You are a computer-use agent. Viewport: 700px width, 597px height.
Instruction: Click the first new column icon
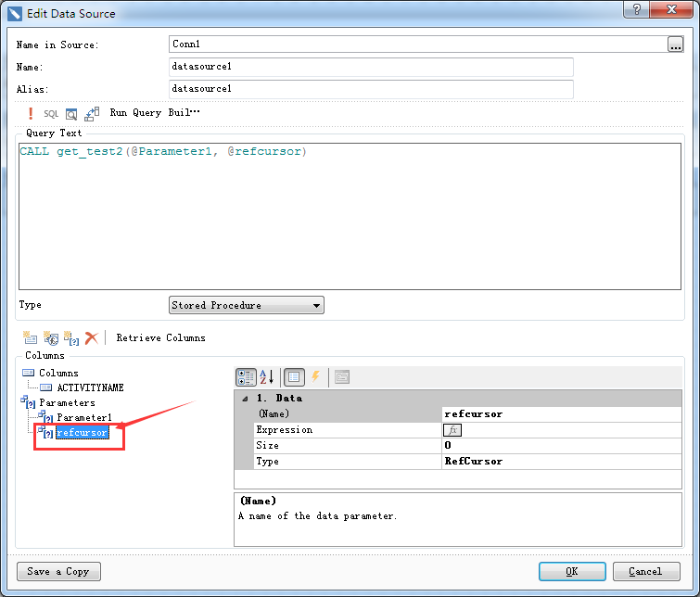click(31, 338)
